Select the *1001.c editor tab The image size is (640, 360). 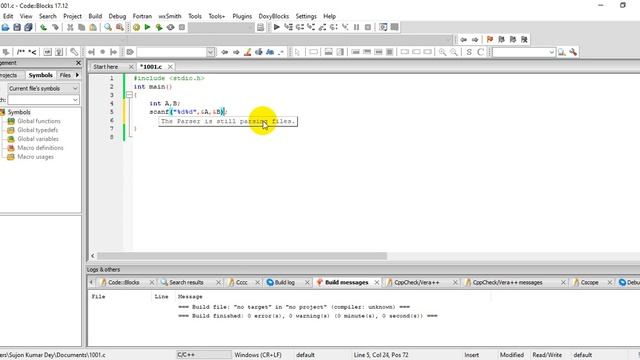click(x=151, y=67)
